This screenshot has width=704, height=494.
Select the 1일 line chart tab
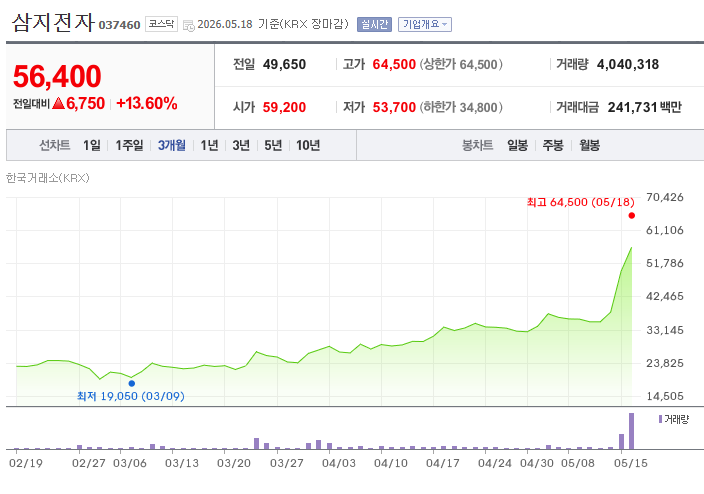[x=92, y=145]
